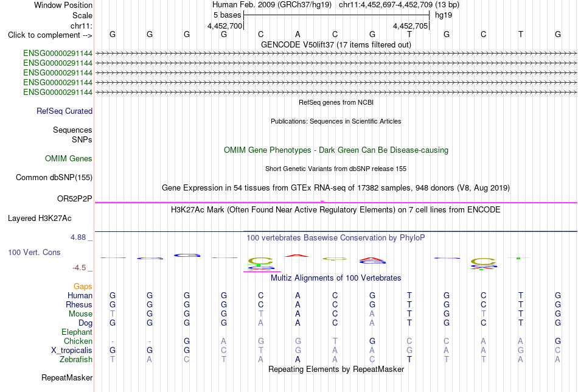Click the 'Click to complement -->' label
Screen dimensions: 578x392
pyautogui.click(x=50, y=35)
